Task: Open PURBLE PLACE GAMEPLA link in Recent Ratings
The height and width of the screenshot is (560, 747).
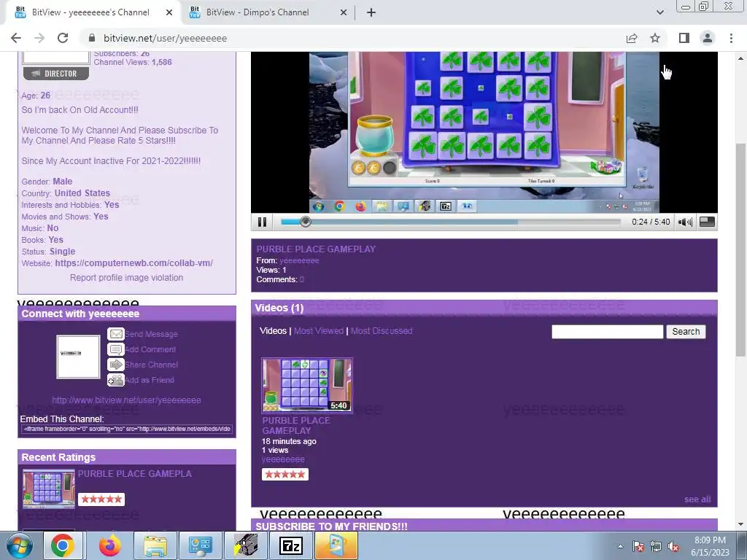Action: [x=135, y=474]
